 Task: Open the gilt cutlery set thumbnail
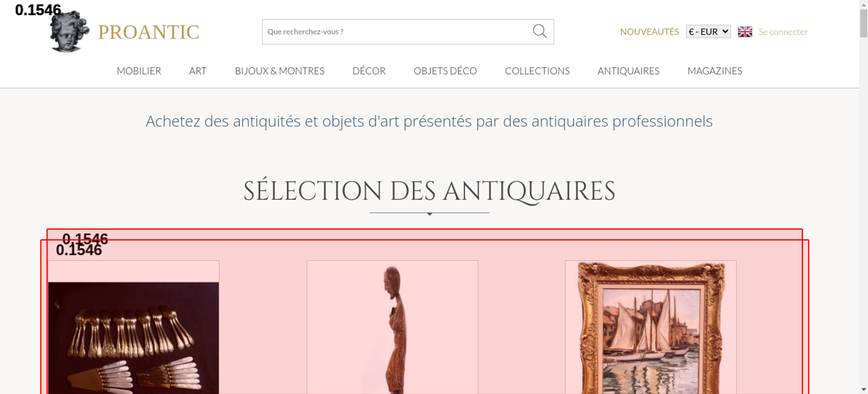(133, 338)
